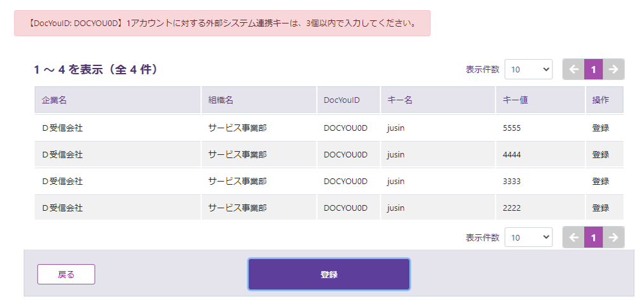Click the pink error message banner
The width and height of the screenshot is (644, 306).
(222, 23)
